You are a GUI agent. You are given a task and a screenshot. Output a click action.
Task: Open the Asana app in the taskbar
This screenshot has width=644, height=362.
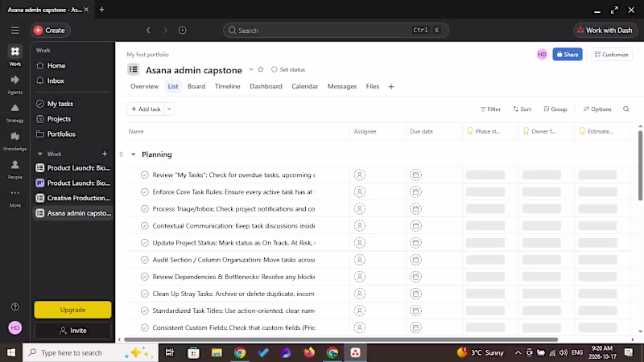point(355,352)
